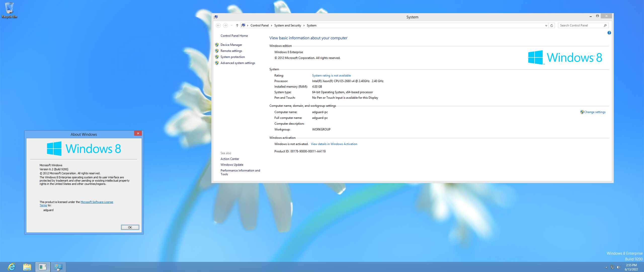Image resolution: width=644 pixels, height=272 pixels.
Task: Click System rating is not available link
Action: point(331,76)
